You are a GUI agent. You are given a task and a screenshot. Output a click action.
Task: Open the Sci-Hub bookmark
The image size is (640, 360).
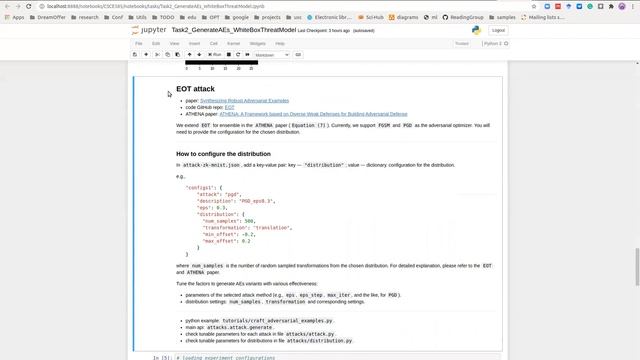(371, 18)
